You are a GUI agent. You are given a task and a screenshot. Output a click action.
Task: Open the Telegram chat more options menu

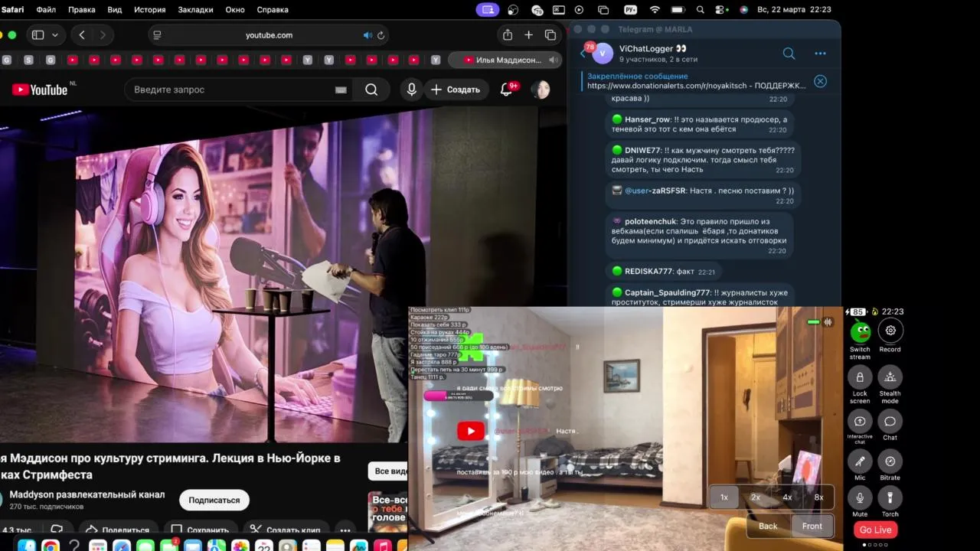click(x=820, y=54)
